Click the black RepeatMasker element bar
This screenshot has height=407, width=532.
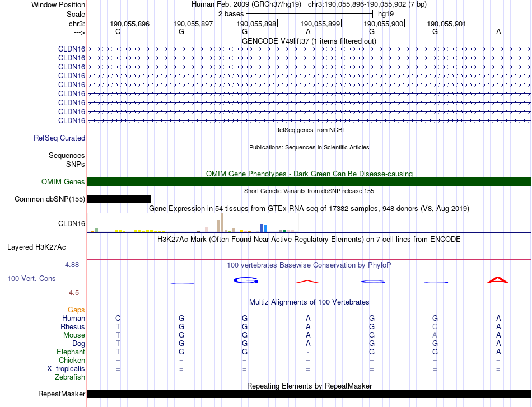click(x=309, y=394)
